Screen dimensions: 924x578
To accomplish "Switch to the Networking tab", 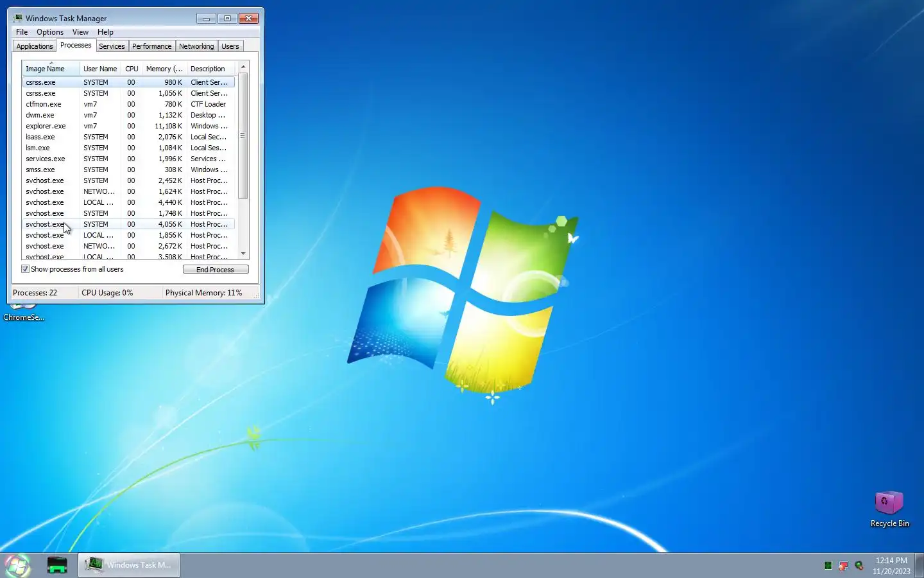I will (x=196, y=46).
